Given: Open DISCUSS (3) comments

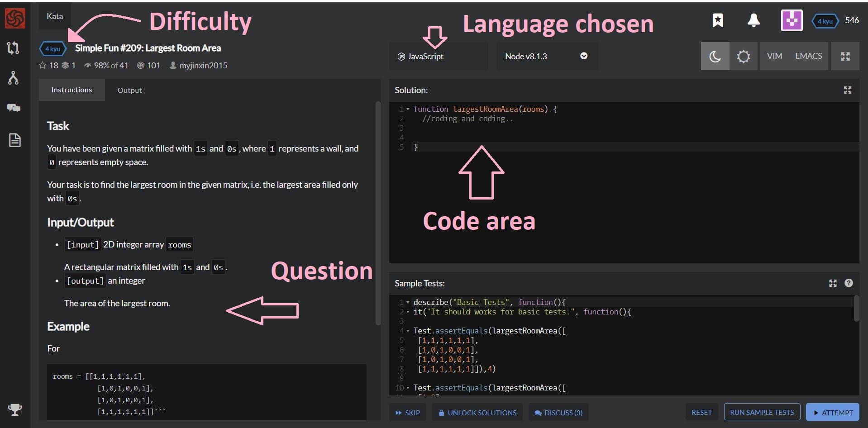Looking at the screenshot, I should 558,413.
